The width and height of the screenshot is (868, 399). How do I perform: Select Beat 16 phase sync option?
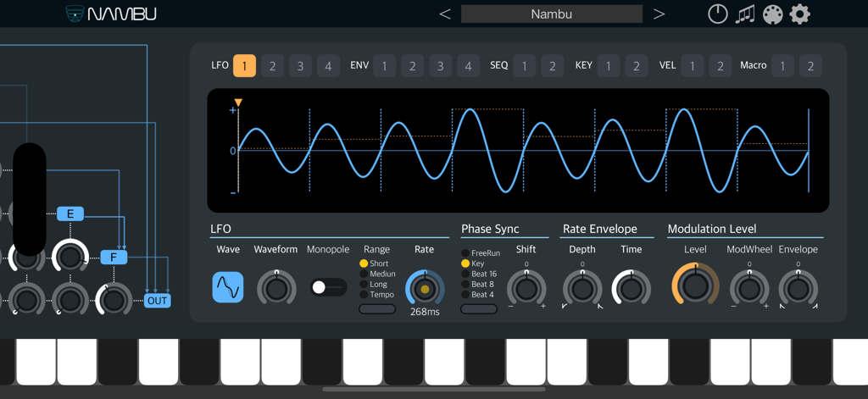tap(479, 274)
